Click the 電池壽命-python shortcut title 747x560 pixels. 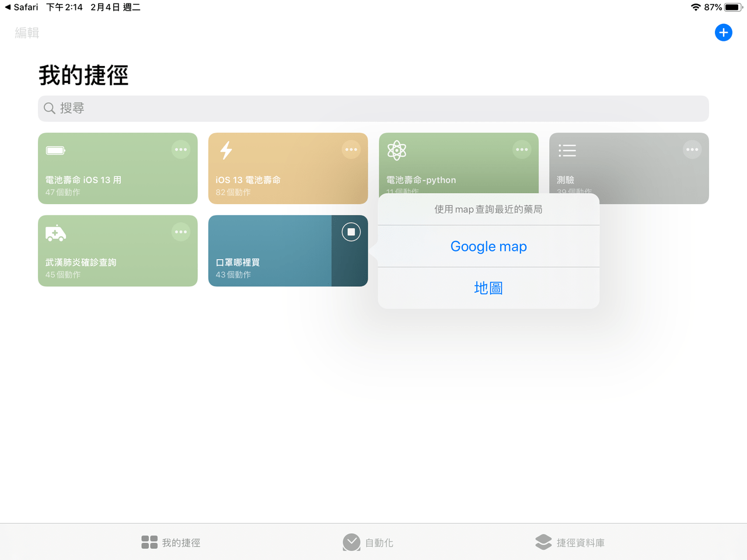click(421, 180)
